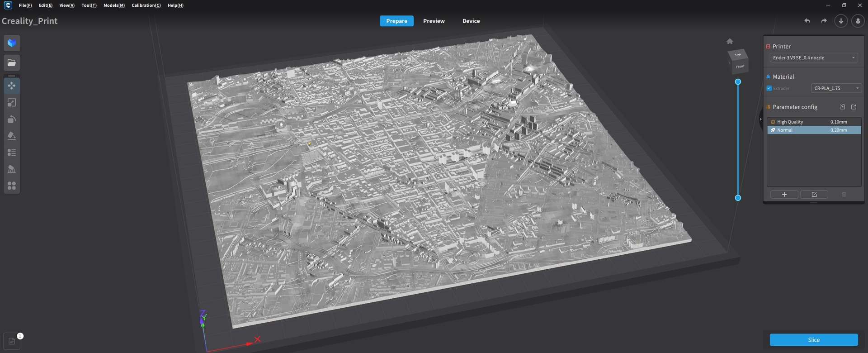Click the top handle of layer slider

pyautogui.click(x=738, y=82)
